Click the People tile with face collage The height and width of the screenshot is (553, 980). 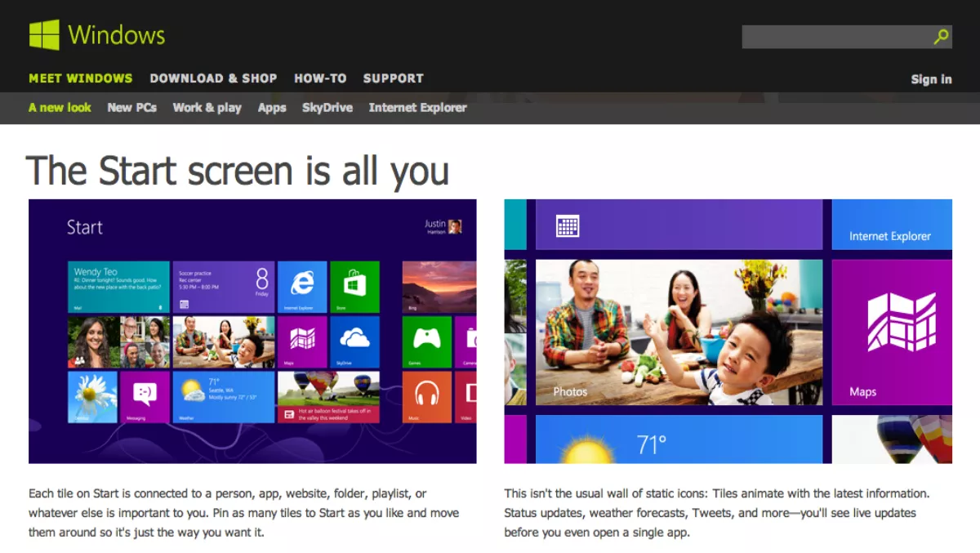point(118,341)
